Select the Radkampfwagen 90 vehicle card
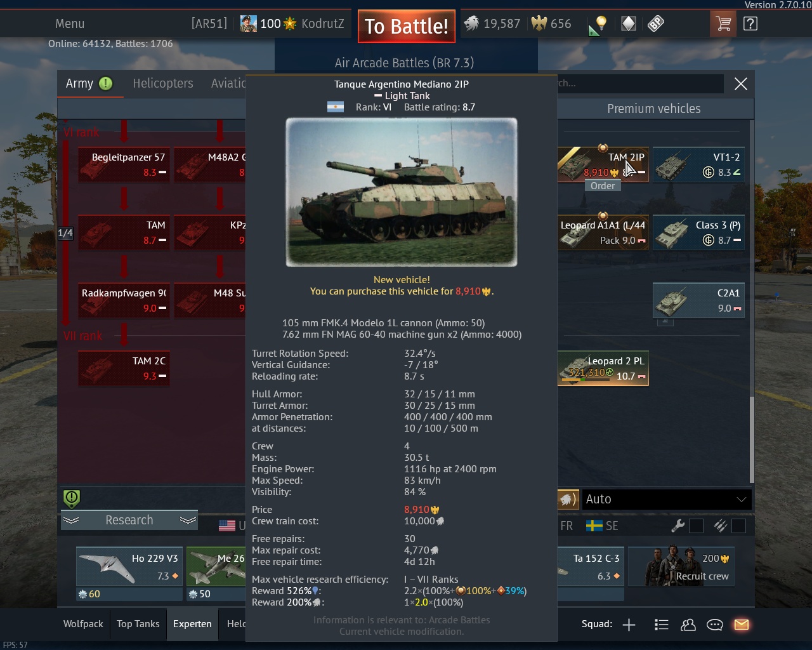 [124, 300]
